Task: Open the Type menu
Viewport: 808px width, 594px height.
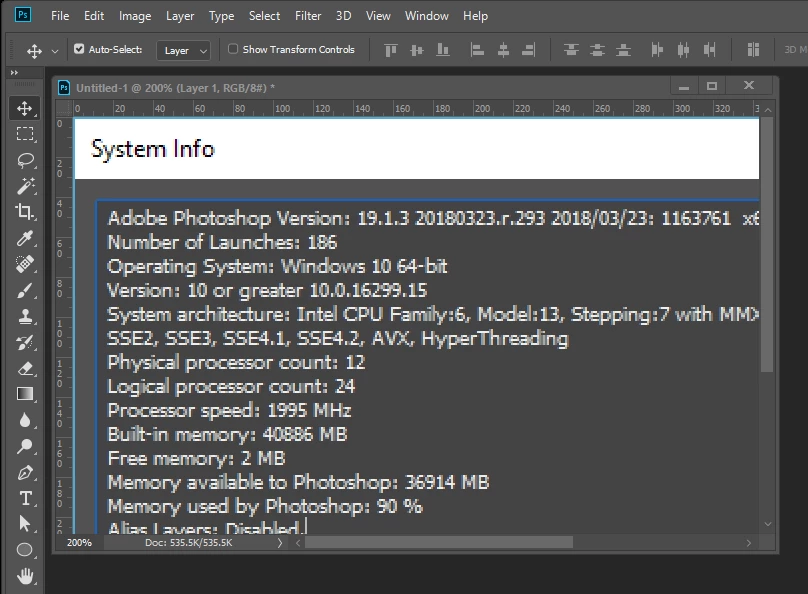Action: click(222, 16)
